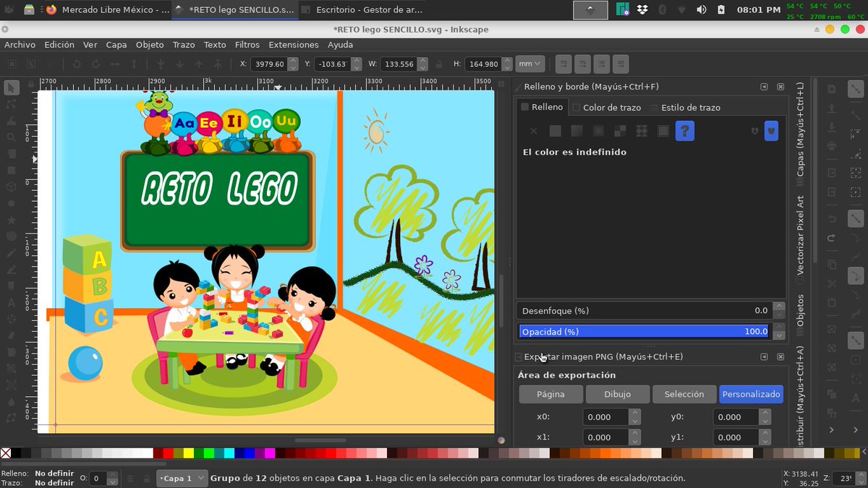Open the Objeto menu
Image resolution: width=868 pixels, height=488 pixels.
[150, 44]
